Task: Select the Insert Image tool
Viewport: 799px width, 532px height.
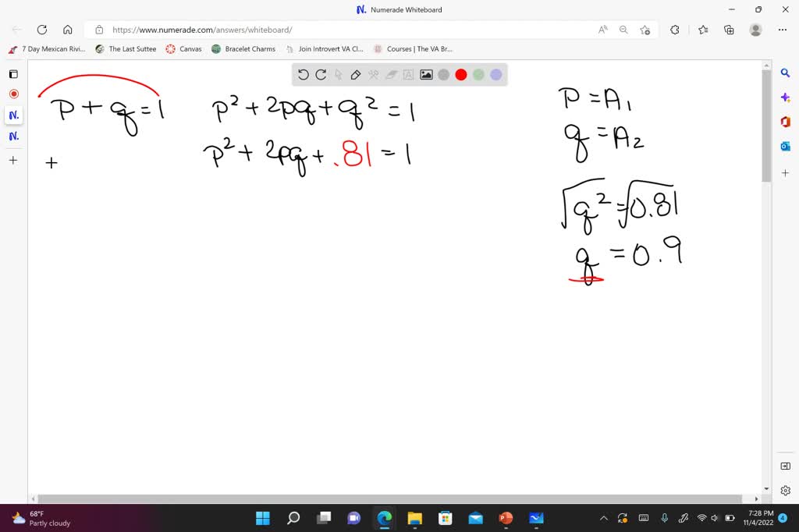Action: coord(426,74)
